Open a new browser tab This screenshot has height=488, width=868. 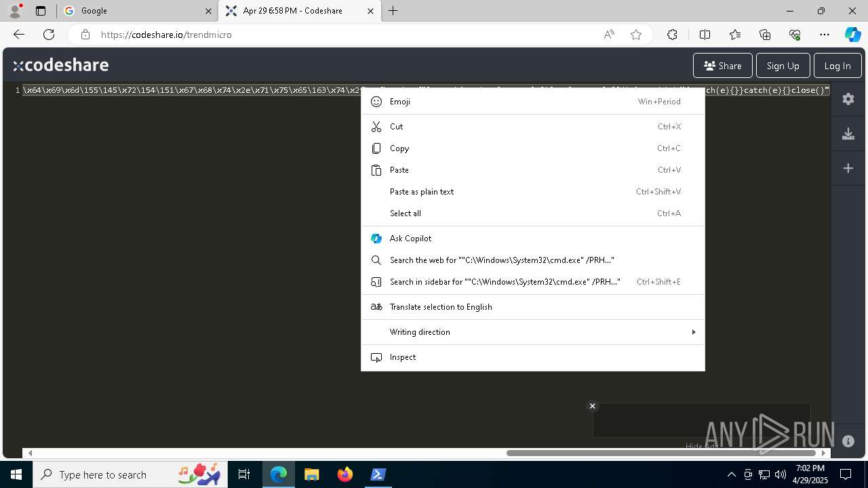click(x=393, y=11)
